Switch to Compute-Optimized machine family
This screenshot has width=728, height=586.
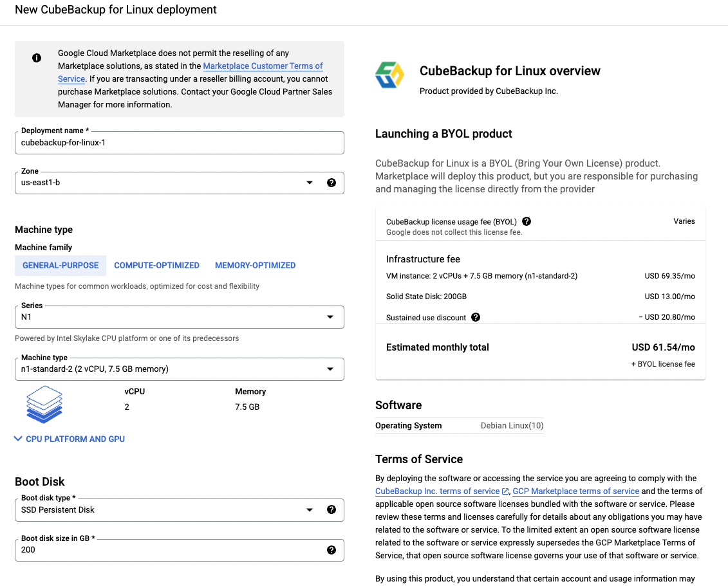coord(156,266)
